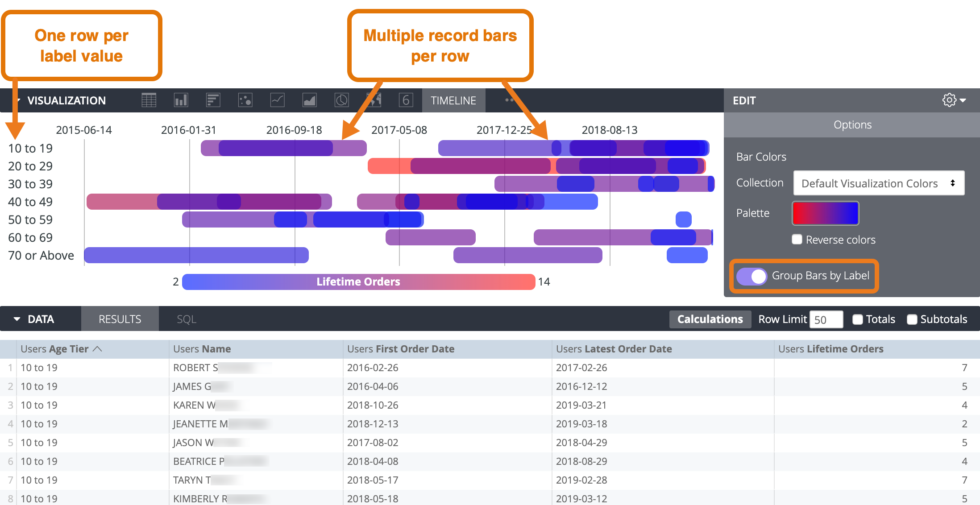Select the line chart visualization icon

277,100
